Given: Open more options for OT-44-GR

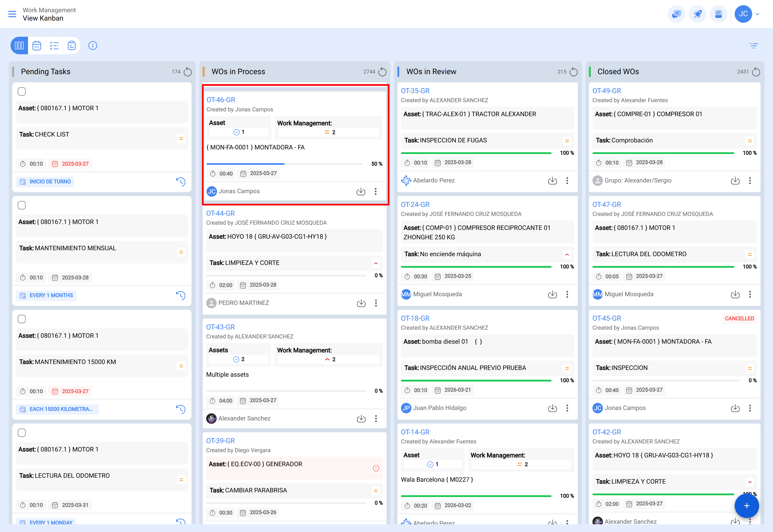Looking at the screenshot, I should point(376,303).
